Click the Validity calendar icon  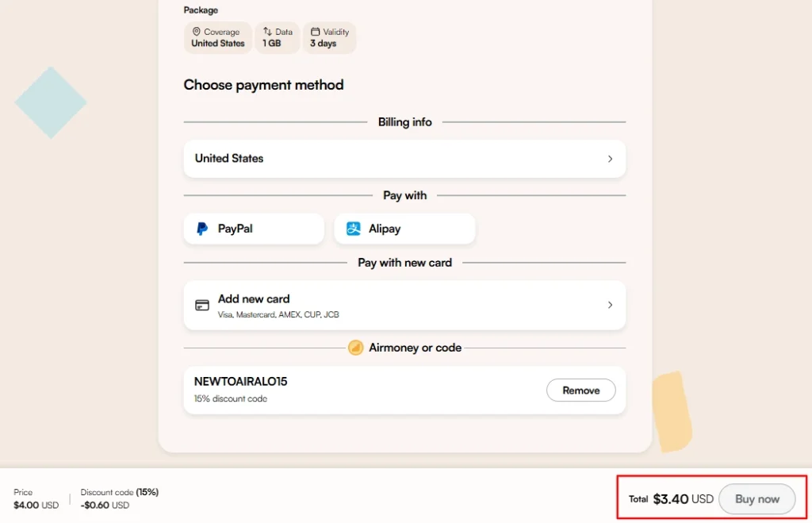315,32
